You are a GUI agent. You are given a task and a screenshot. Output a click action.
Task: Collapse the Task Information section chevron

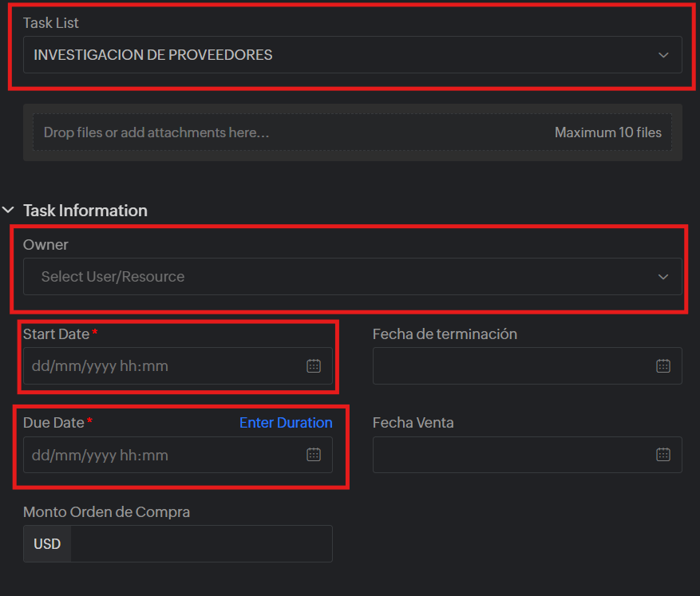tap(9, 211)
